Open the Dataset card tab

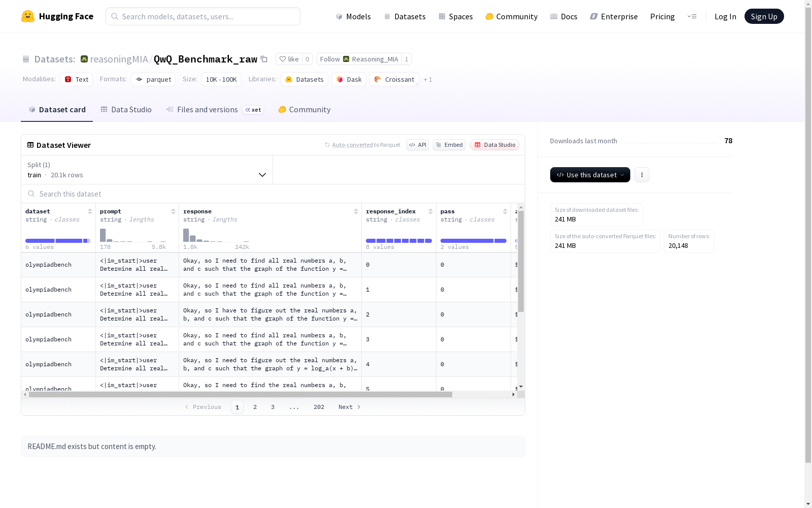(57, 110)
